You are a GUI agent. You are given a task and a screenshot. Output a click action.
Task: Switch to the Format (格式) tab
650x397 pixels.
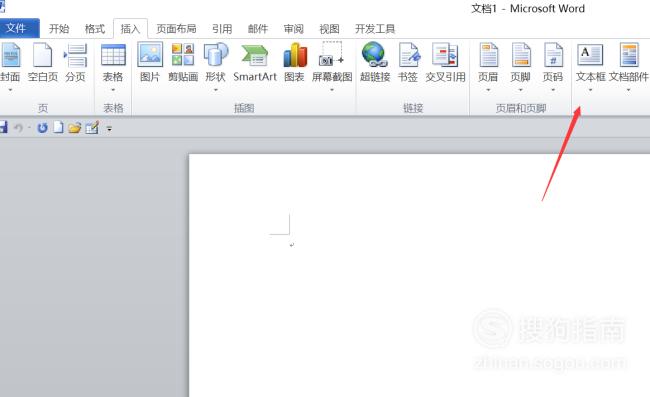95,29
